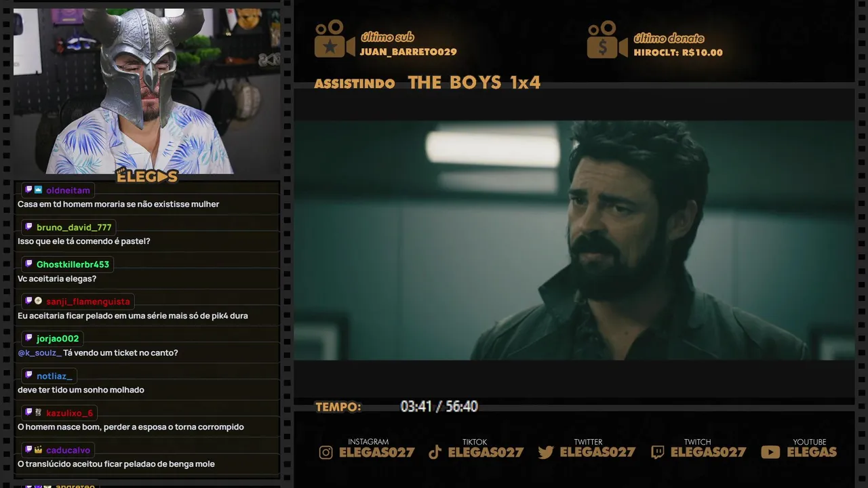Click the crown badge beside caducalvo

coord(39,449)
